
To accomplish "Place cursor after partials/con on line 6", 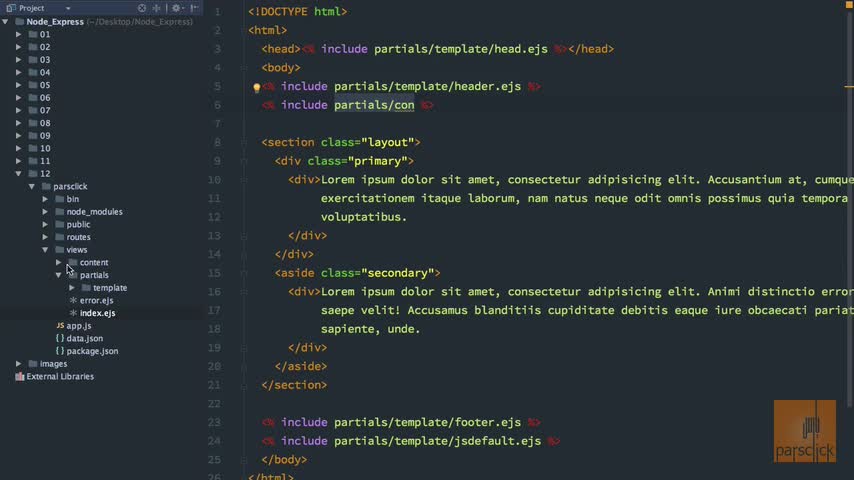I will pos(415,105).
